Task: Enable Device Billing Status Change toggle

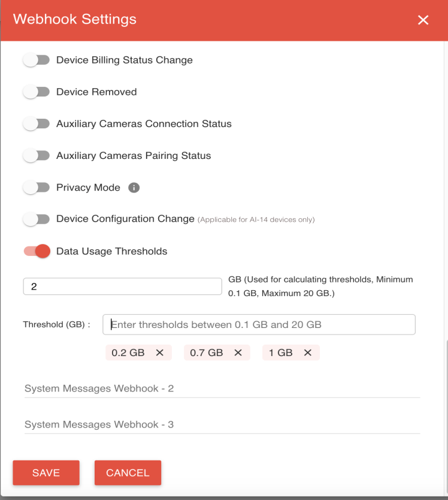Action: (x=37, y=60)
